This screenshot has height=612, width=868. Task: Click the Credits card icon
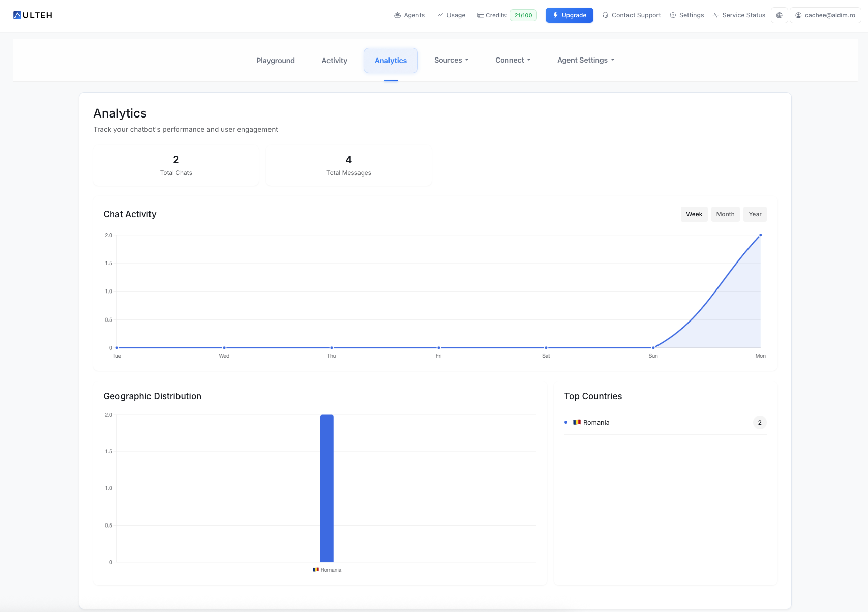point(480,15)
